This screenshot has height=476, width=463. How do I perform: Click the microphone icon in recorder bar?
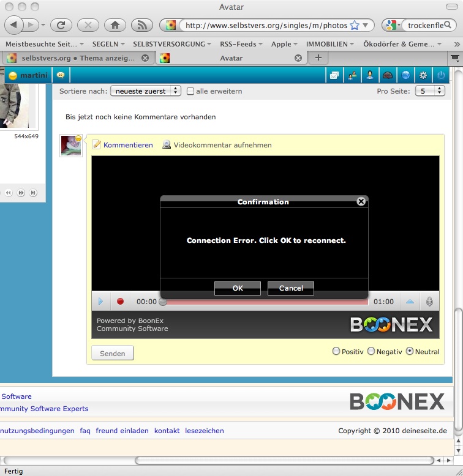(430, 302)
